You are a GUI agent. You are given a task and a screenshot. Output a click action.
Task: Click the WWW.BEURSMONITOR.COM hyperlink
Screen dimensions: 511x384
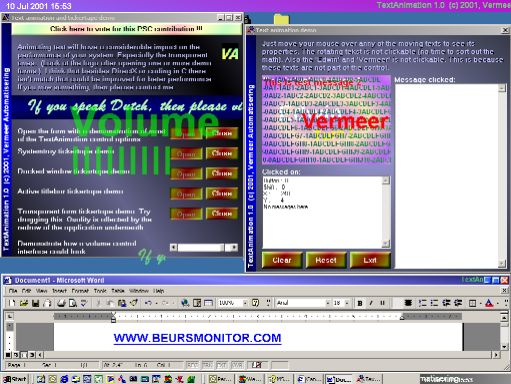click(x=197, y=338)
